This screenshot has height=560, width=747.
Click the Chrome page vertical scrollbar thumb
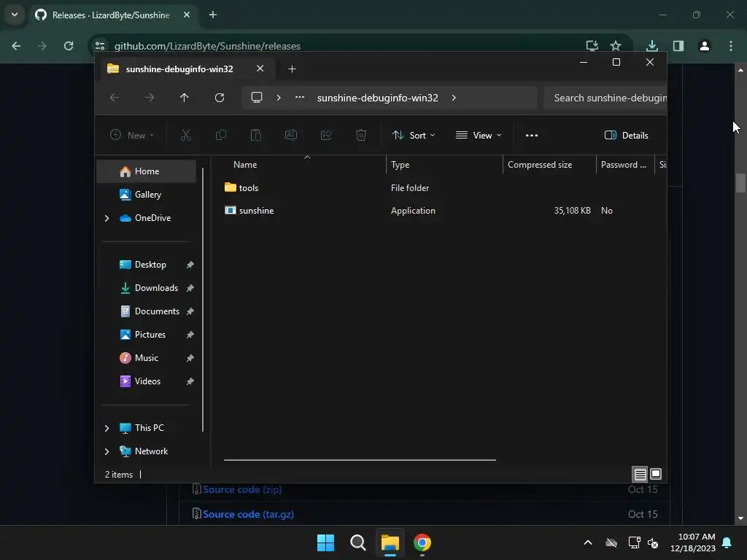pos(740,183)
